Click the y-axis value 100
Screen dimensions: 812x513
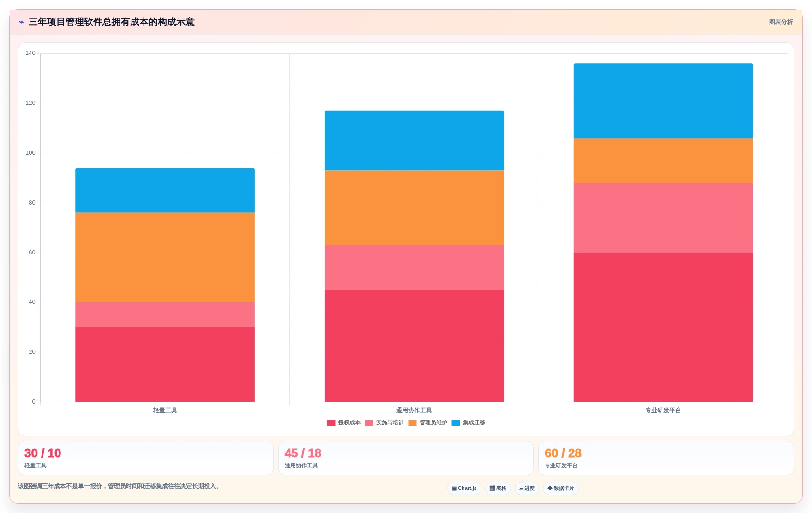tap(30, 153)
